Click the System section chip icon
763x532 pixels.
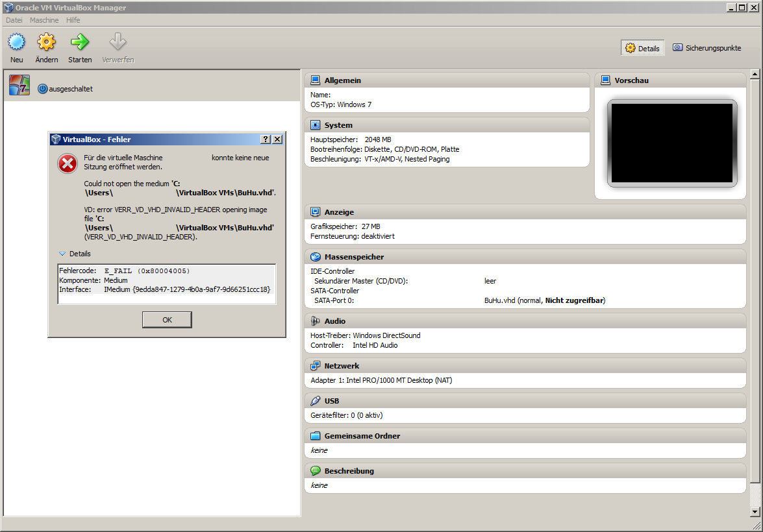316,125
